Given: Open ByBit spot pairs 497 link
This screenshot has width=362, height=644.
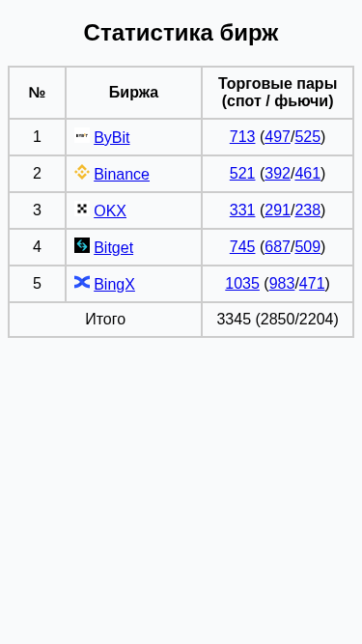Looking at the screenshot, I should click(x=277, y=137).
